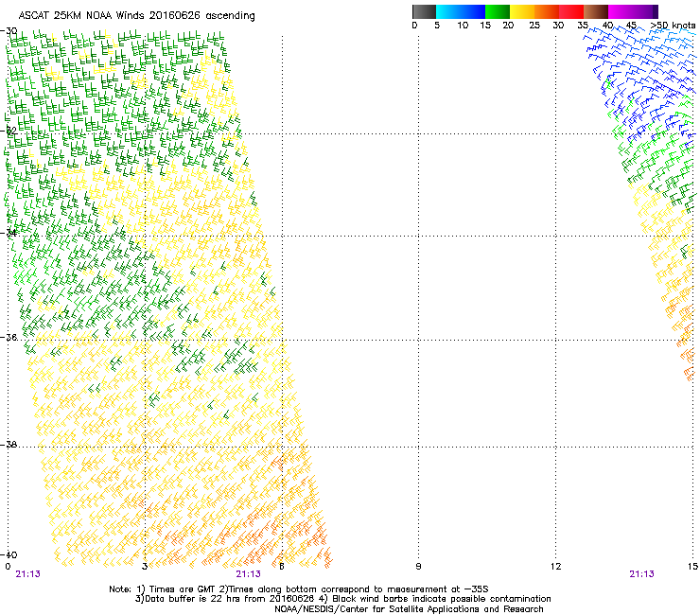Click the '-34' latitude axis label
Viewport: 700px width, 615px height.
[x=9, y=233]
